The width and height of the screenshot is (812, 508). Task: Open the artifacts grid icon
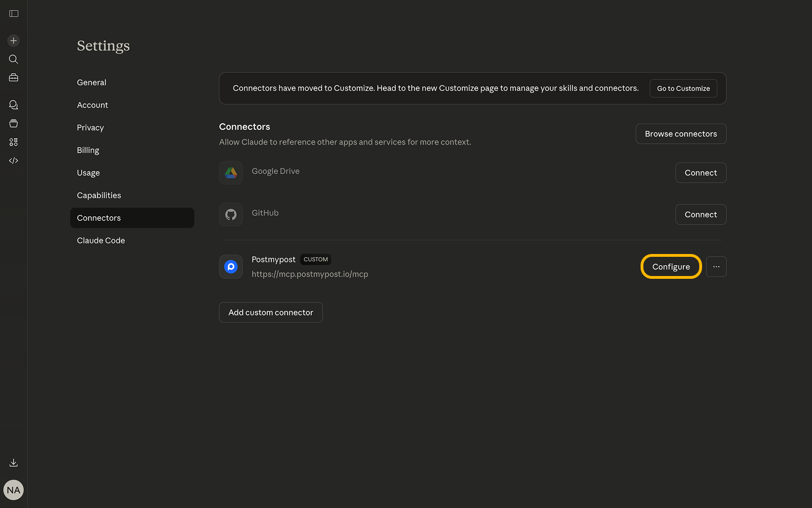(x=14, y=142)
